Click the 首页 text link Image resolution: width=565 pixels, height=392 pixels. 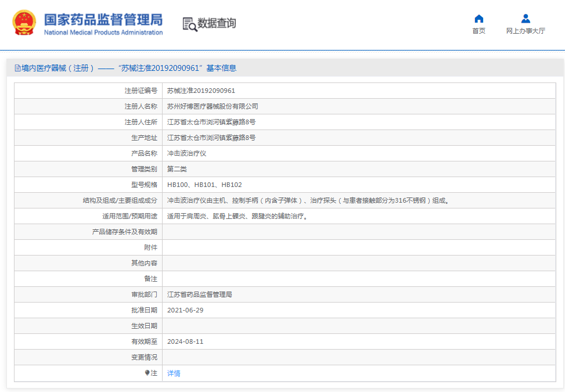(x=479, y=31)
